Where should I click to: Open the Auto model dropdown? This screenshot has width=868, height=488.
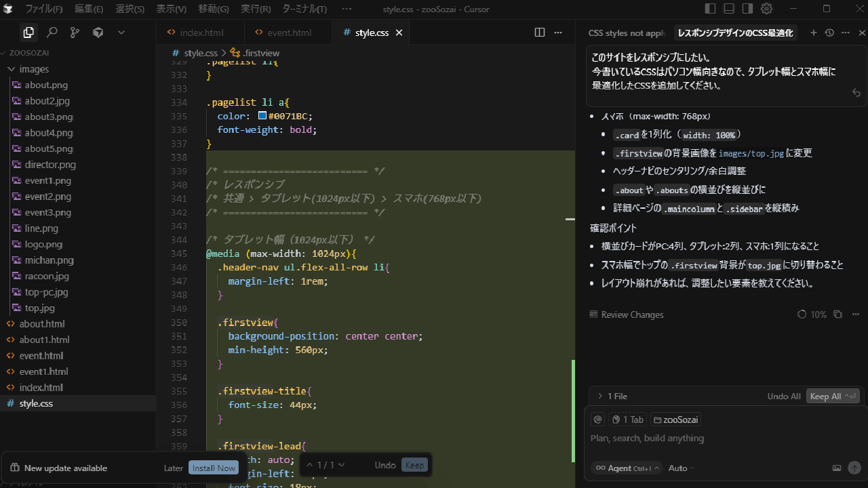(x=681, y=468)
